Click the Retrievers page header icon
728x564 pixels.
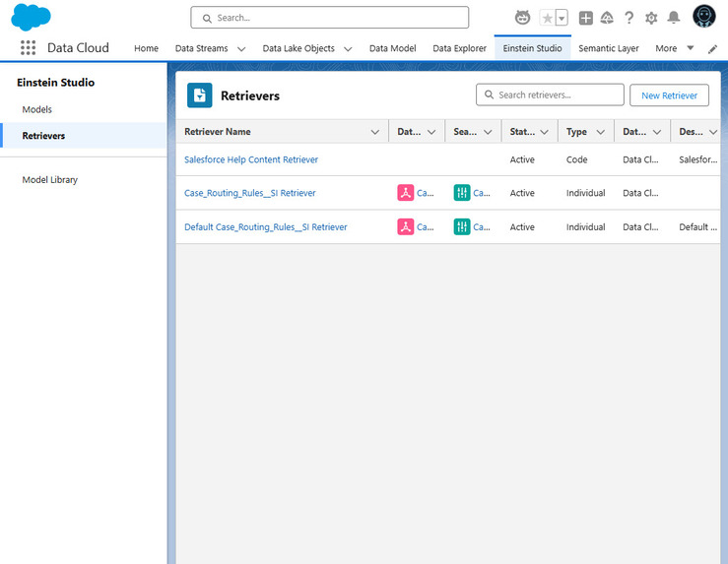(200, 95)
